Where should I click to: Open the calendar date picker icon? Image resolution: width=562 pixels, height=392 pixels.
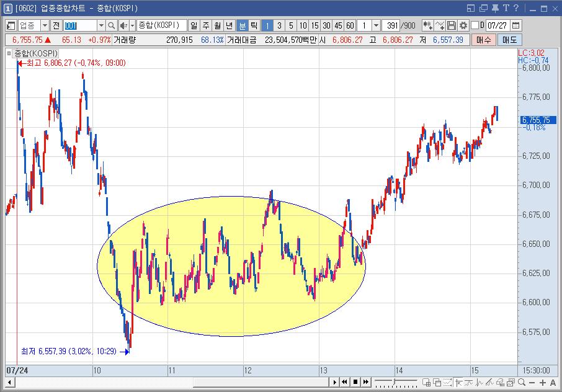[515, 25]
